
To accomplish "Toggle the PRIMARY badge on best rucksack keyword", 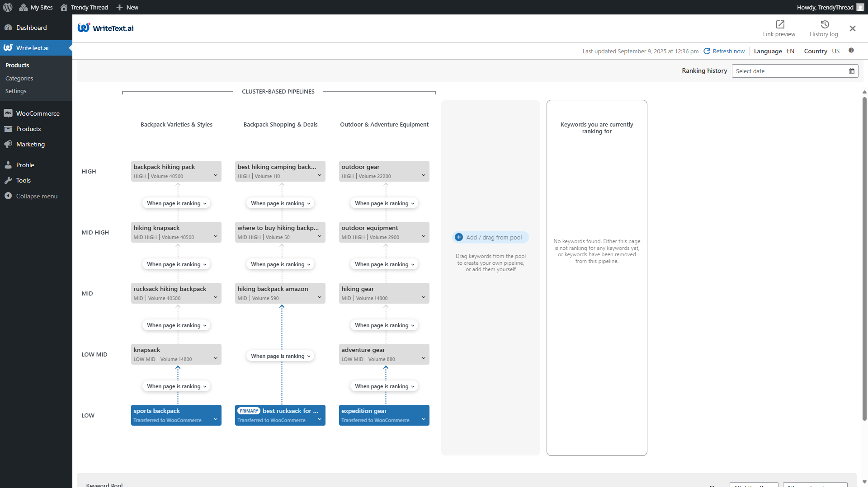I will [x=249, y=411].
